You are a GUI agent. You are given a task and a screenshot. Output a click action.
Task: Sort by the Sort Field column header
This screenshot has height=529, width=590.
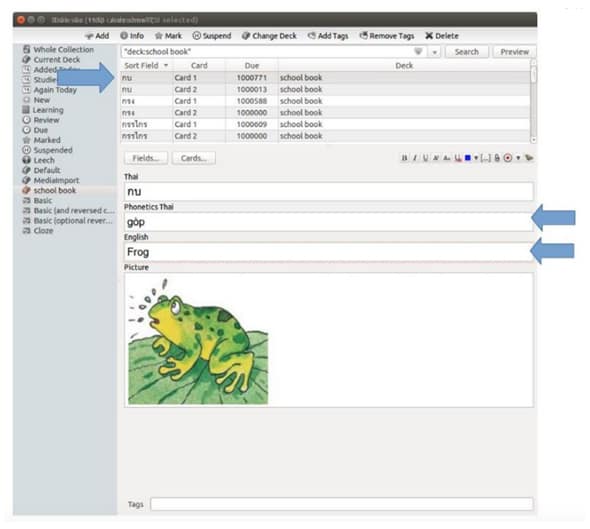[x=146, y=65]
